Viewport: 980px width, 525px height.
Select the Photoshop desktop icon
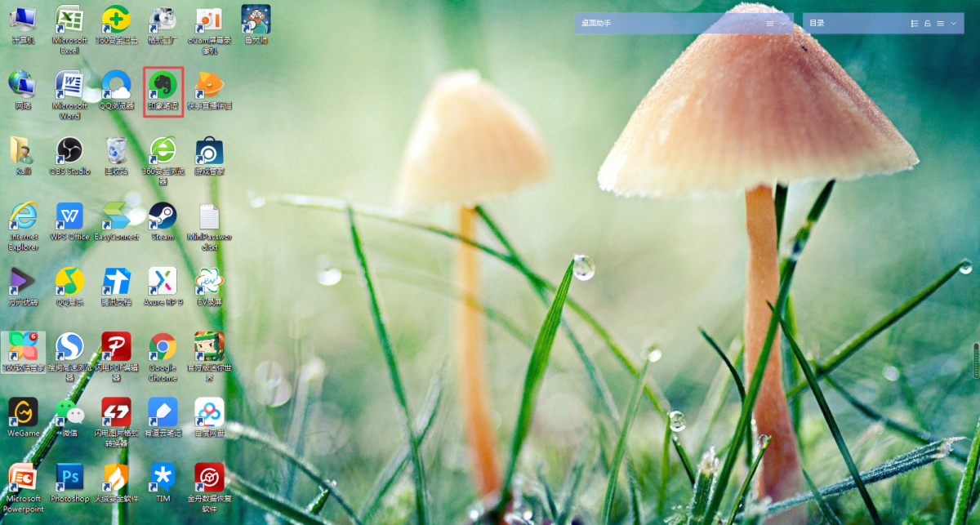point(69,478)
